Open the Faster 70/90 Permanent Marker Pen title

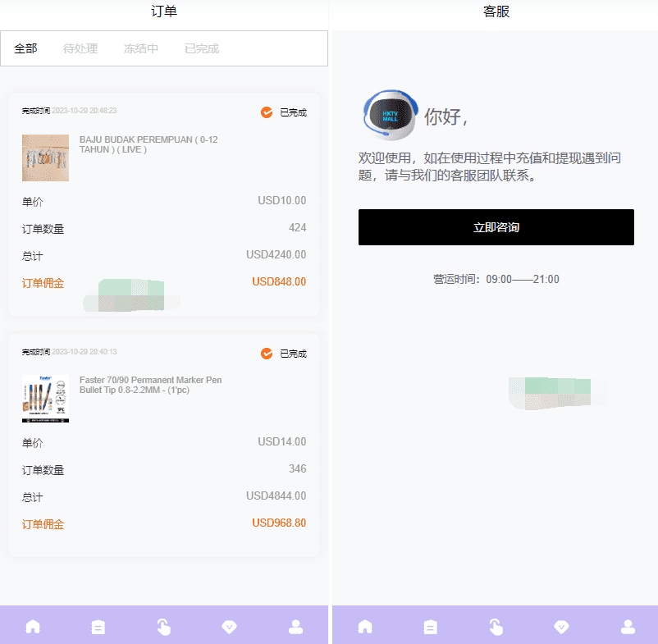click(150, 385)
